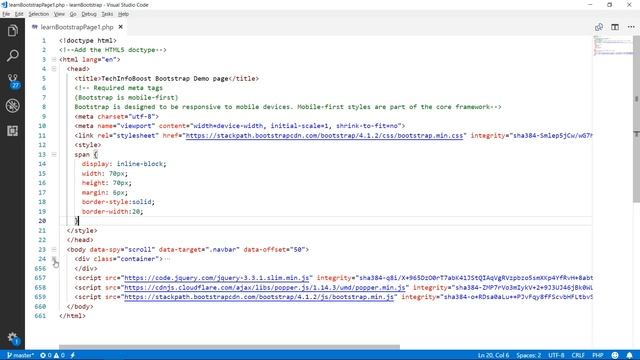Image resolution: width=640 pixels, height=360 pixels.
Task: Click the folded code ellipsis after container div
Action: 167,259
